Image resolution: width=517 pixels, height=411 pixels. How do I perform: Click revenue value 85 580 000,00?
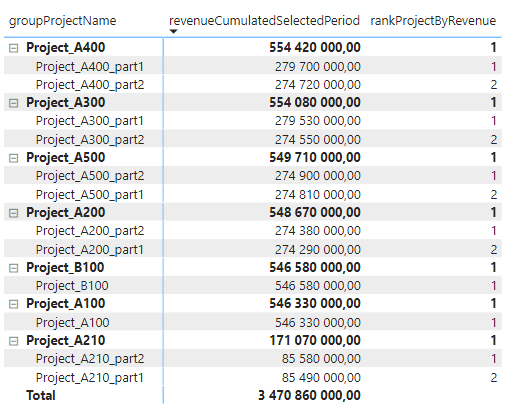pos(321,359)
